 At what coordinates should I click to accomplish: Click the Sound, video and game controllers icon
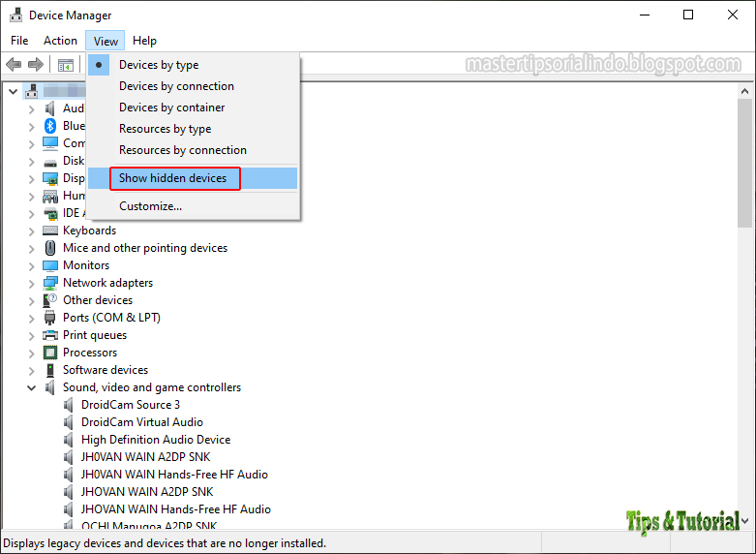click(50, 387)
